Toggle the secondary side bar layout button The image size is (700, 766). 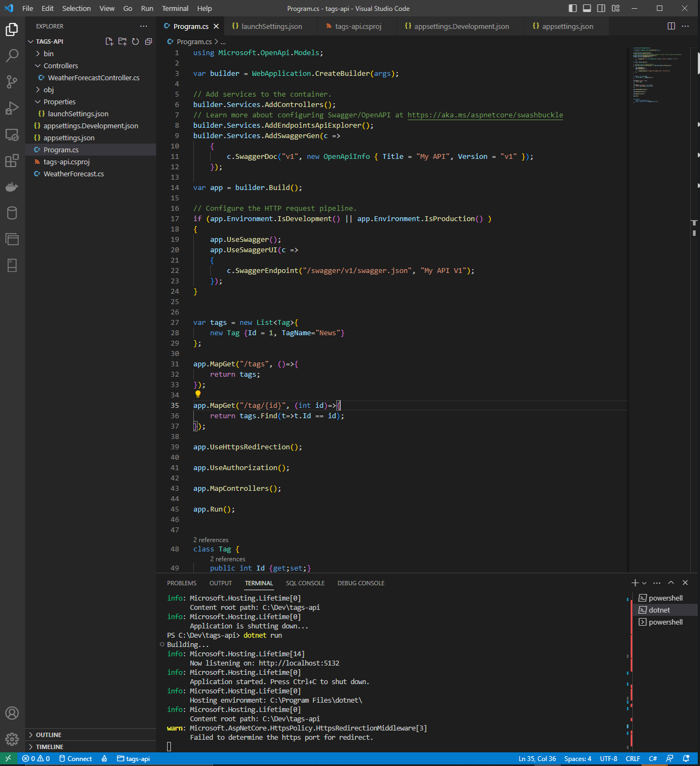pyautogui.click(x=601, y=8)
